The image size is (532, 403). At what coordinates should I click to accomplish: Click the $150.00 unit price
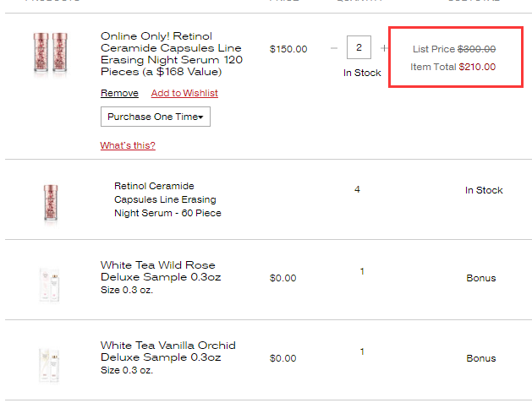click(288, 49)
